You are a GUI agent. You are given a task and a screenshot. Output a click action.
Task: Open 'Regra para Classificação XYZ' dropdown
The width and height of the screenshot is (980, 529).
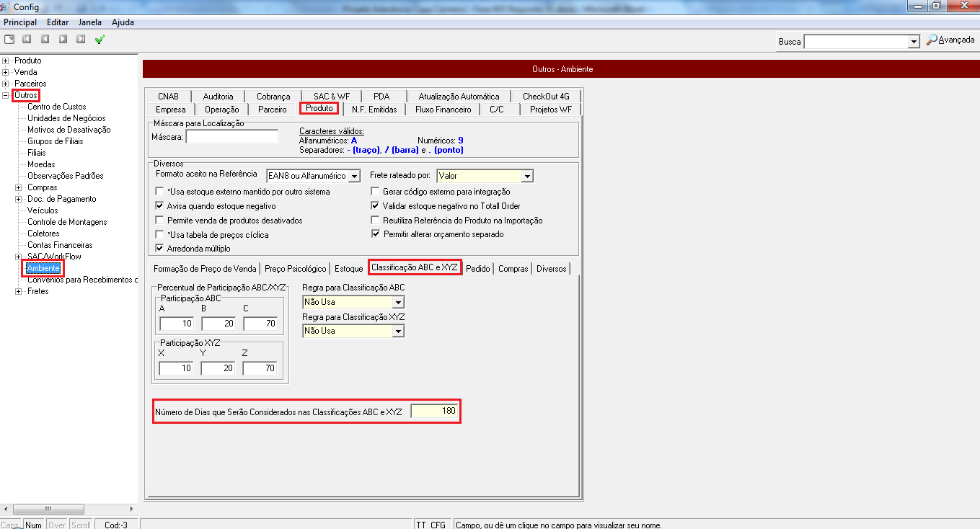point(398,332)
